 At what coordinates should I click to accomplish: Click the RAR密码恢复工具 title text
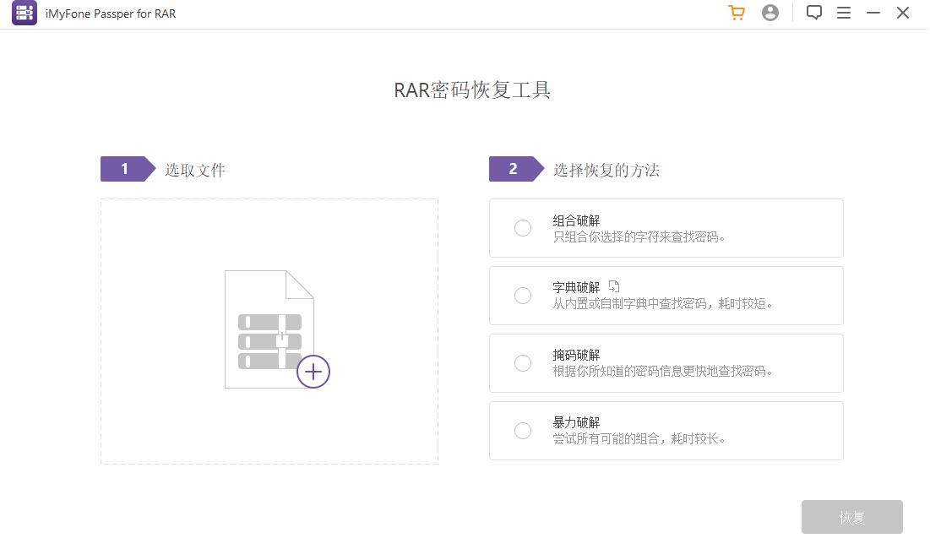click(x=472, y=90)
